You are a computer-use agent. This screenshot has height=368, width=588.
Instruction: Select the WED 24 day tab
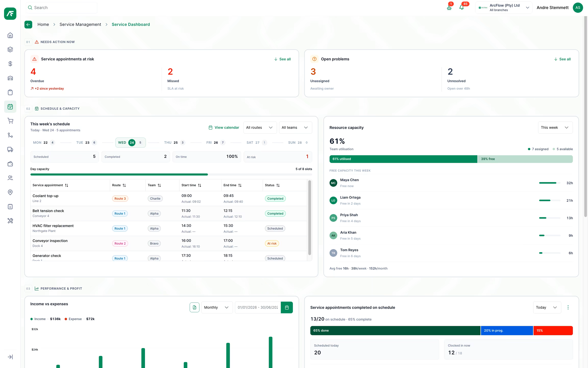[x=130, y=143]
